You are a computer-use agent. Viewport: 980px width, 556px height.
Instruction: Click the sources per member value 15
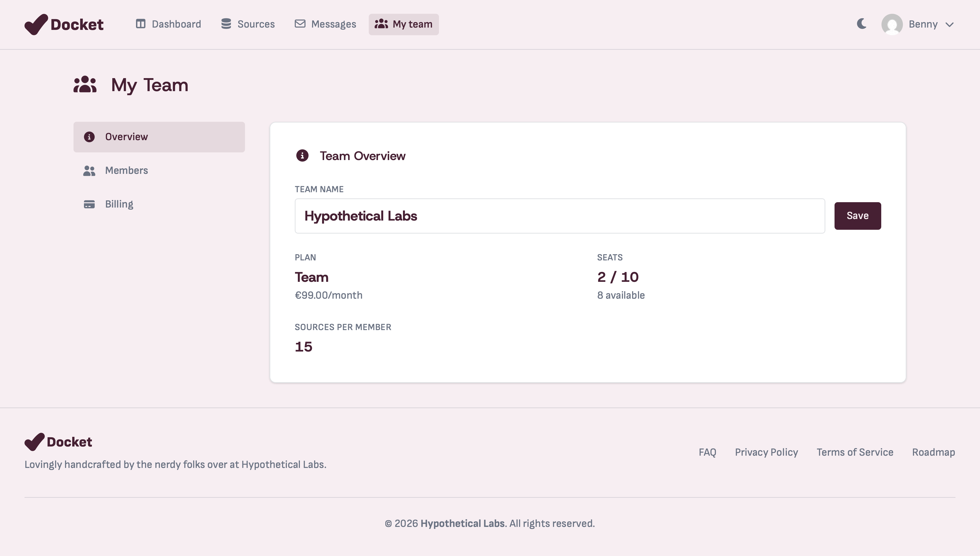pyautogui.click(x=303, y=347)
